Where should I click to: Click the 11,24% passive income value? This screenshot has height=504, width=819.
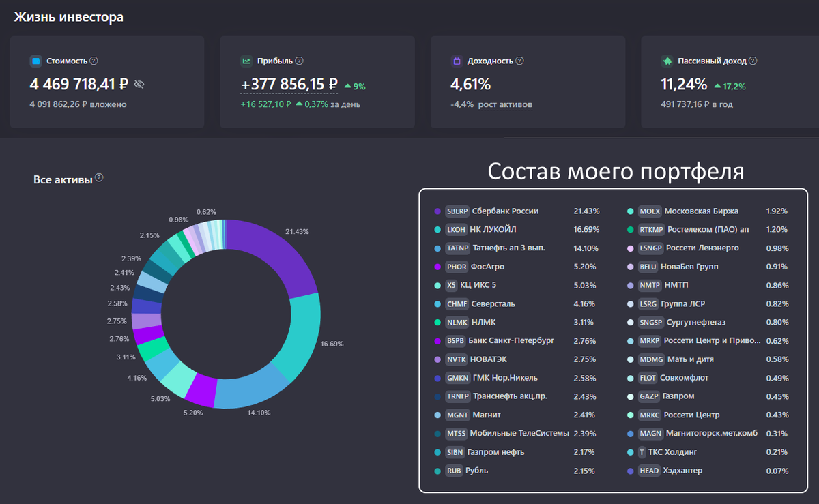(x=685, y=85)
